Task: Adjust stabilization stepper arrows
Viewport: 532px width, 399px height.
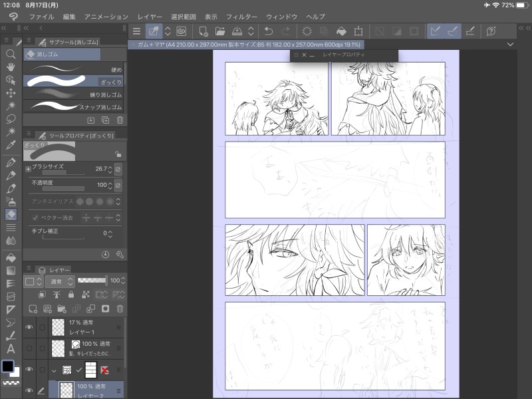Action: (110, 234)
